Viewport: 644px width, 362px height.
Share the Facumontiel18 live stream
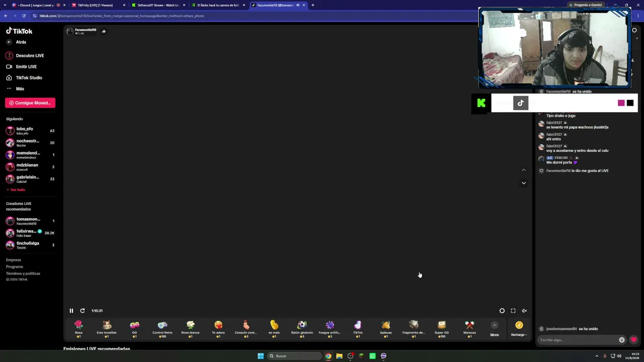104,31
